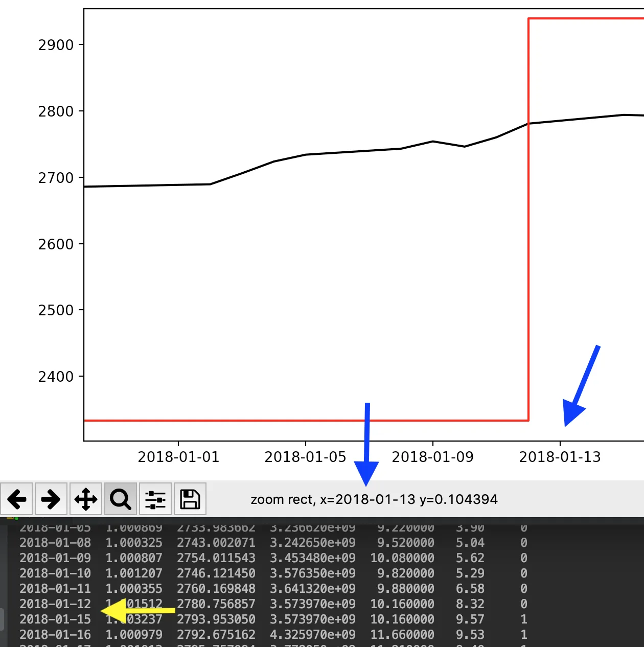Click the value 9.820000 in the console
This screenshot has height=647, width=644.
pos(406,573)
